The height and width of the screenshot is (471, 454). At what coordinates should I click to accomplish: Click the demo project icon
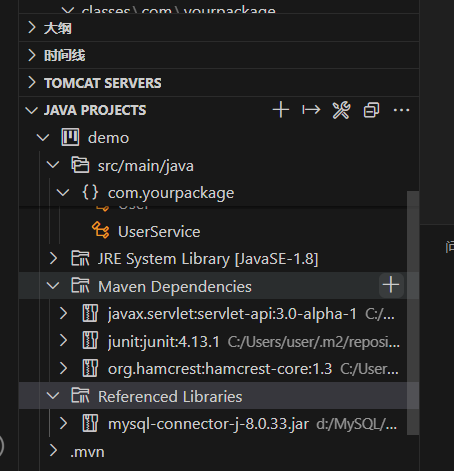coord(70,137)
